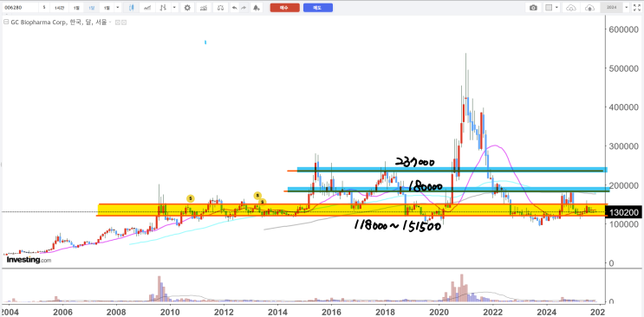Click the 2010 label on time axis

point(171,311)
